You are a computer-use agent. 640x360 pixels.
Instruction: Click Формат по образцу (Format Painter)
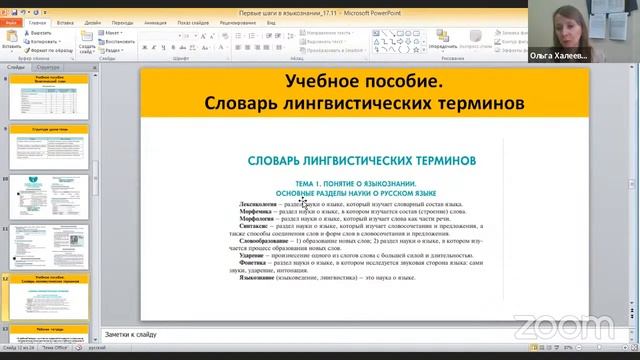click(48, 50)
